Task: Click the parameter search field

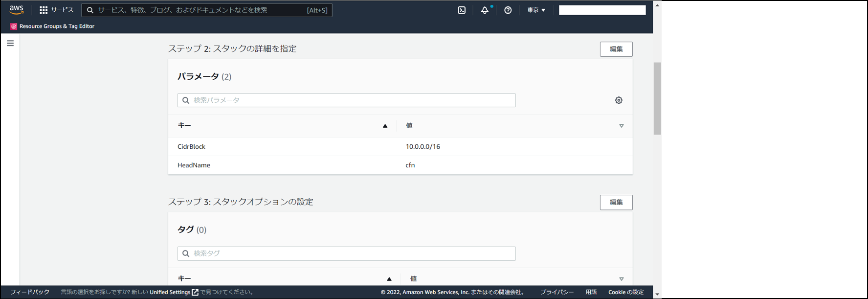Action: tap(346, 100)
